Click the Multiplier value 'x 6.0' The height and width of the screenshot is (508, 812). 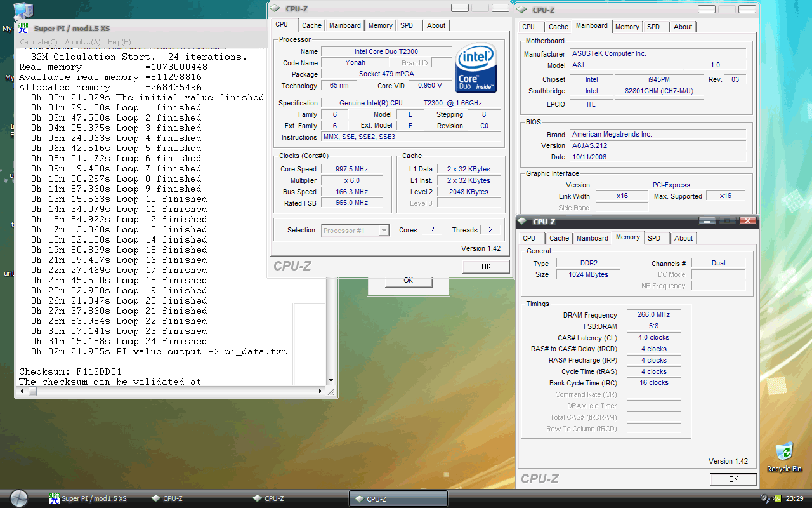click(x=352, y=180)
